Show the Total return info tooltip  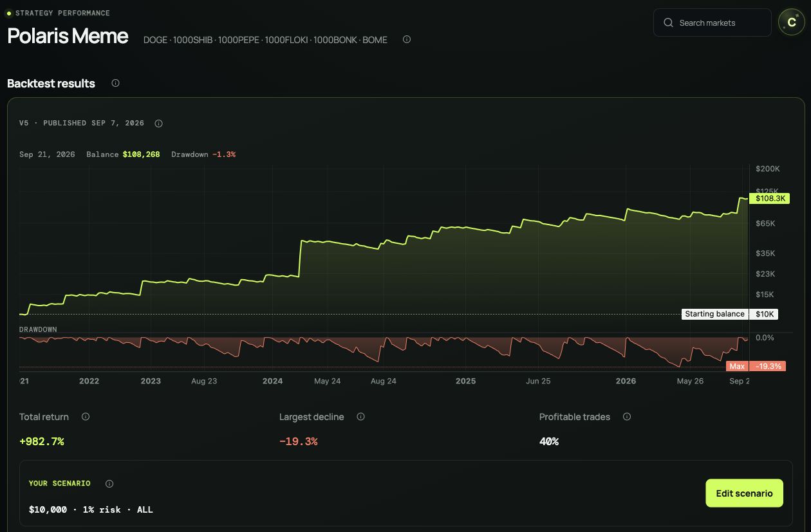pos(86,417)
